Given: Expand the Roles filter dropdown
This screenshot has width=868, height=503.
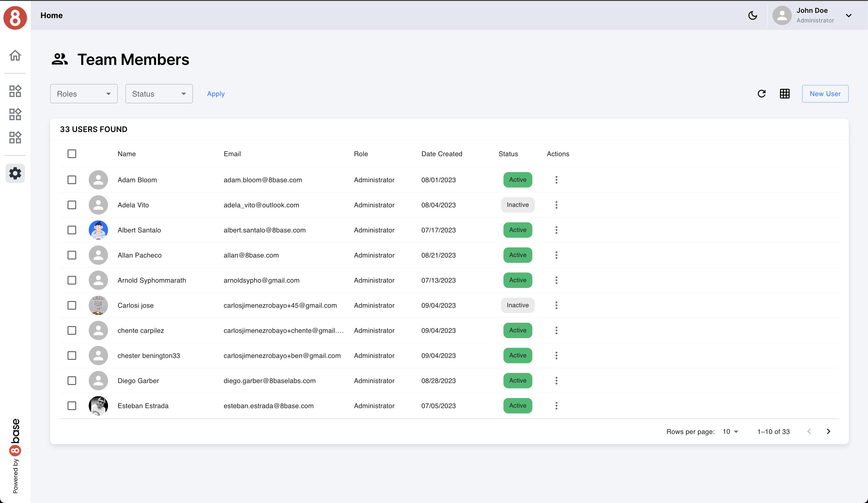Looking at the screenshot, I should click(84, 94).
